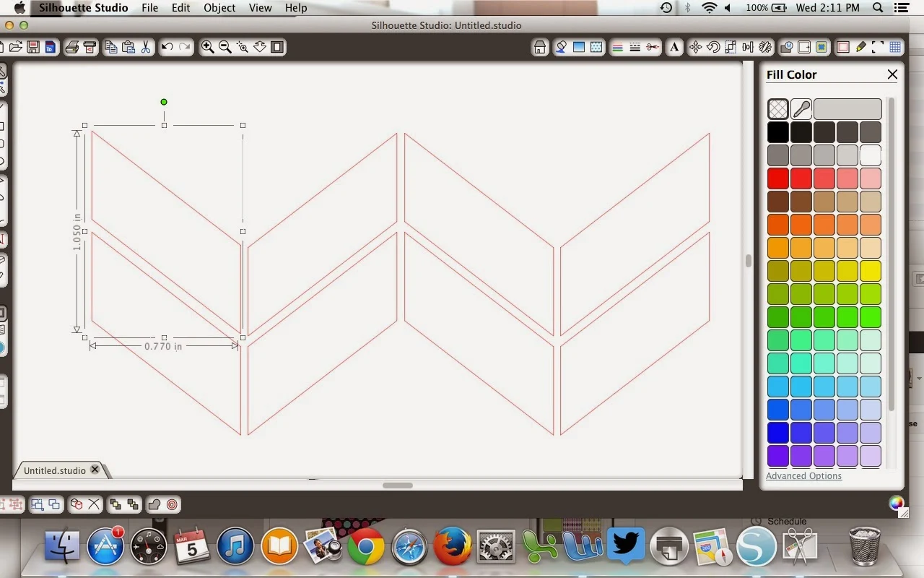Cut selection with the scissors icon

pyautogui.click(x=146, y=47)
